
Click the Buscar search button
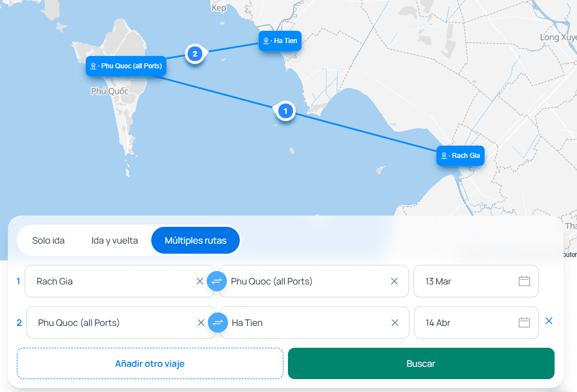pos(421,364)
